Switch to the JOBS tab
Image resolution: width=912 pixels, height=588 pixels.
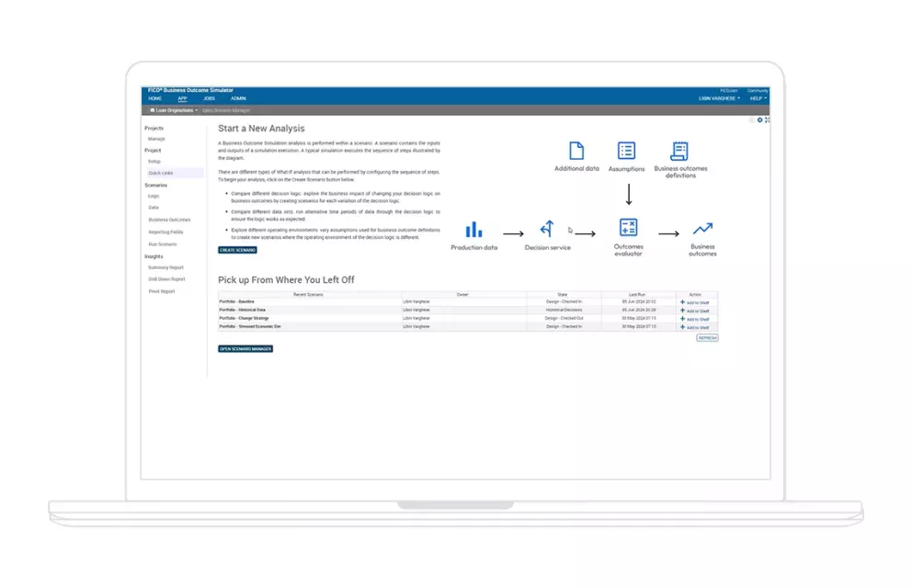(x=209, y=97)
